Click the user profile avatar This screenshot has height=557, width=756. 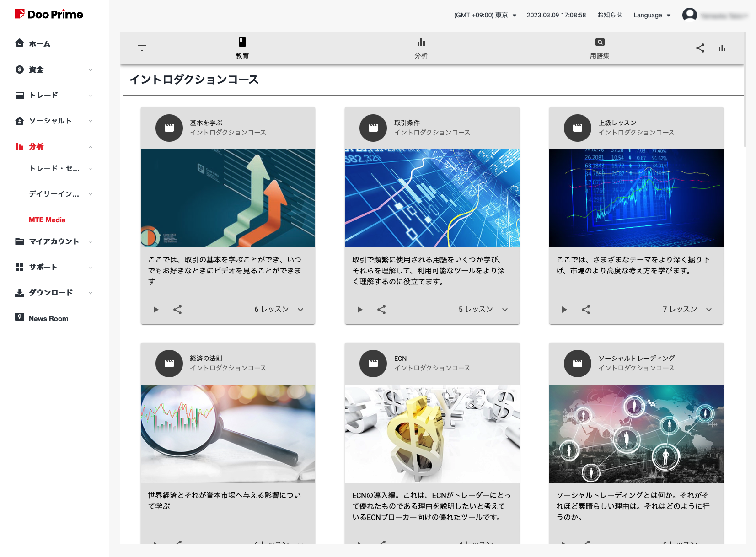tap(690, 15)
